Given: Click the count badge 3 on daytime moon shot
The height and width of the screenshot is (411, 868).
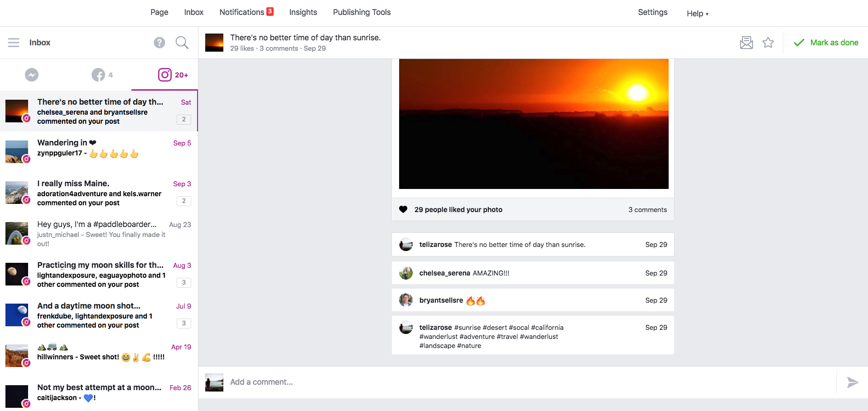Looking at the screenshot, I should (183, 324).
